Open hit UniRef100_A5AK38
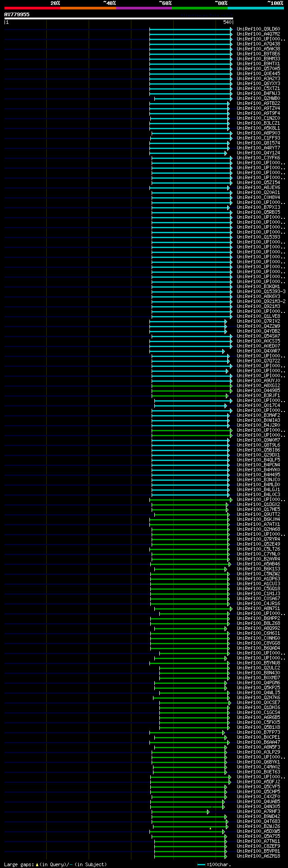 click(258, 49)
